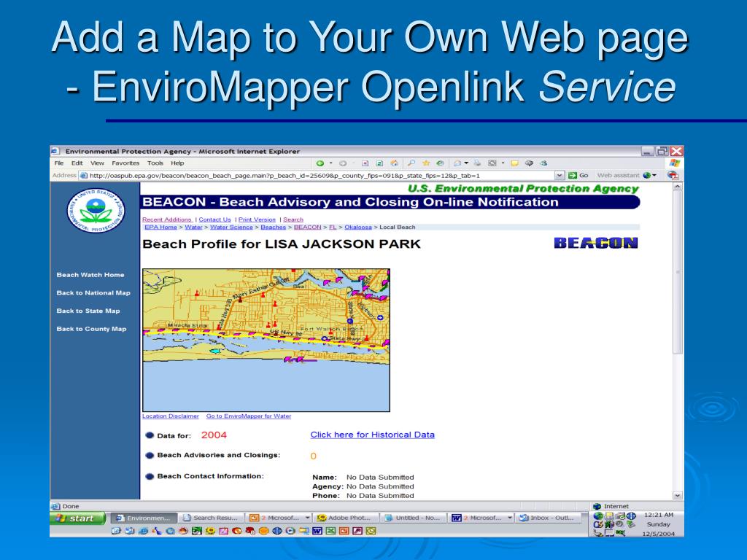
Task: Click the Print Version link
Action: (x=257, y=219)
